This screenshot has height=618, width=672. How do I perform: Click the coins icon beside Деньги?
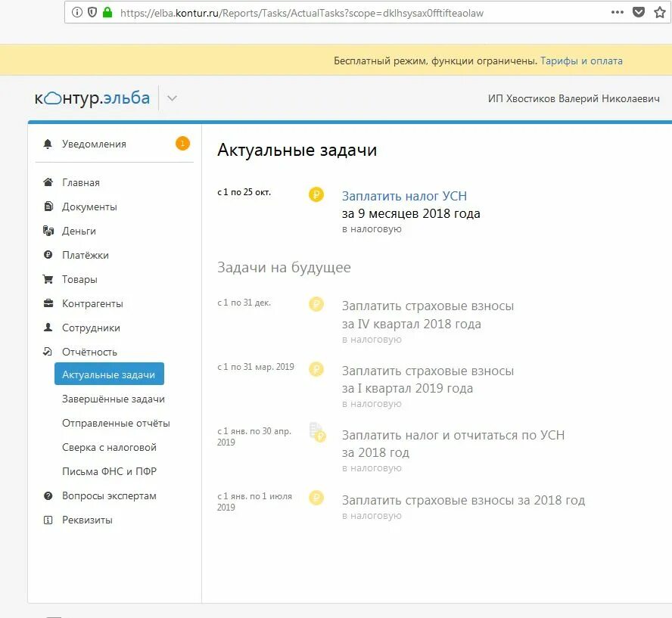click(48, 231)
